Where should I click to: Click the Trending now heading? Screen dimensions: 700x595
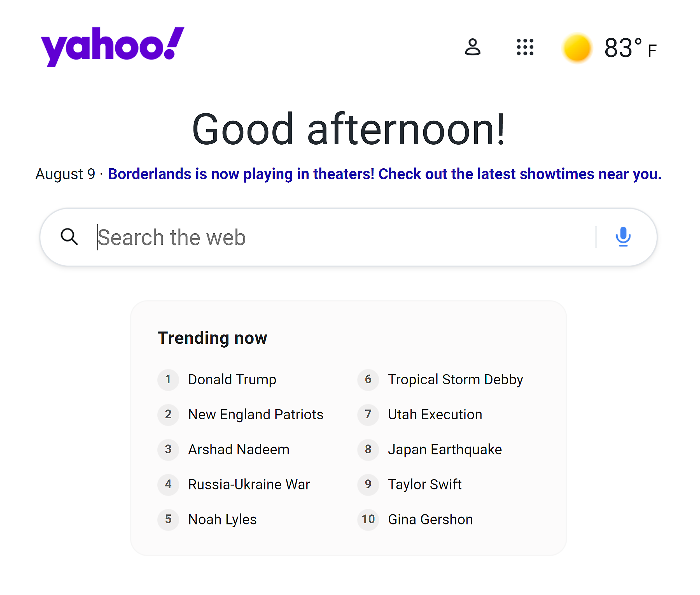pos(213,337)
